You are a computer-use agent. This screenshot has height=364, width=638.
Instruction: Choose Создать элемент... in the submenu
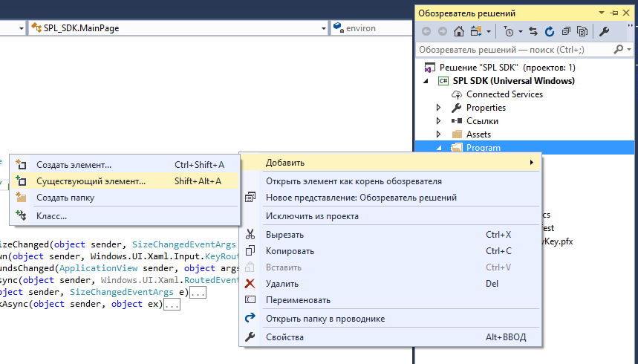125,165
